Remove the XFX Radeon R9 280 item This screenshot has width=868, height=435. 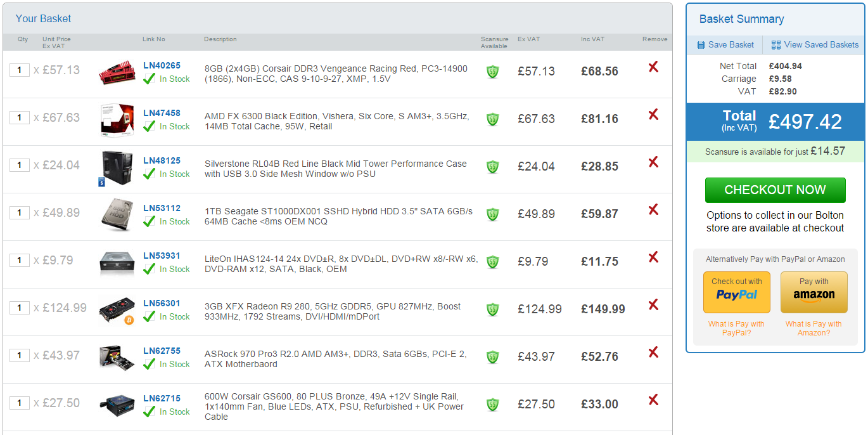(x=653, y=304)
